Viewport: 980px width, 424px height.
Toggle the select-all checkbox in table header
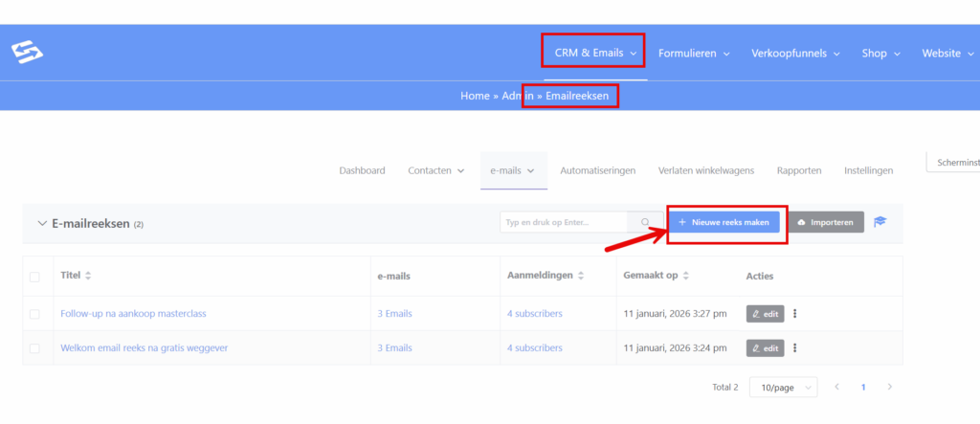[x=34, y=277]
